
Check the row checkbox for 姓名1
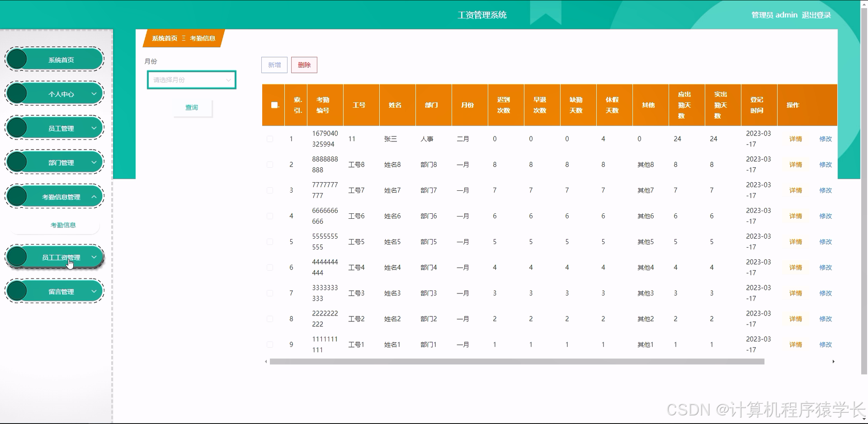coord(270,344)
